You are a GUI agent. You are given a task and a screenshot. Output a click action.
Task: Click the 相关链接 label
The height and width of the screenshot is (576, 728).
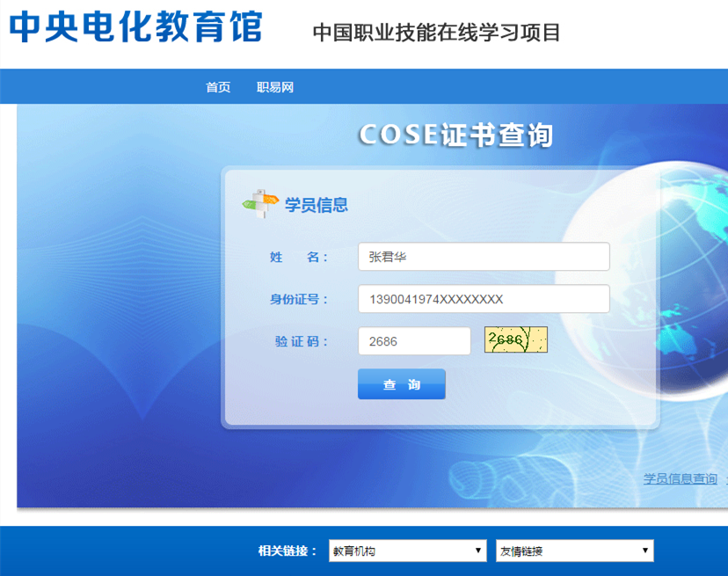[288, 550]
